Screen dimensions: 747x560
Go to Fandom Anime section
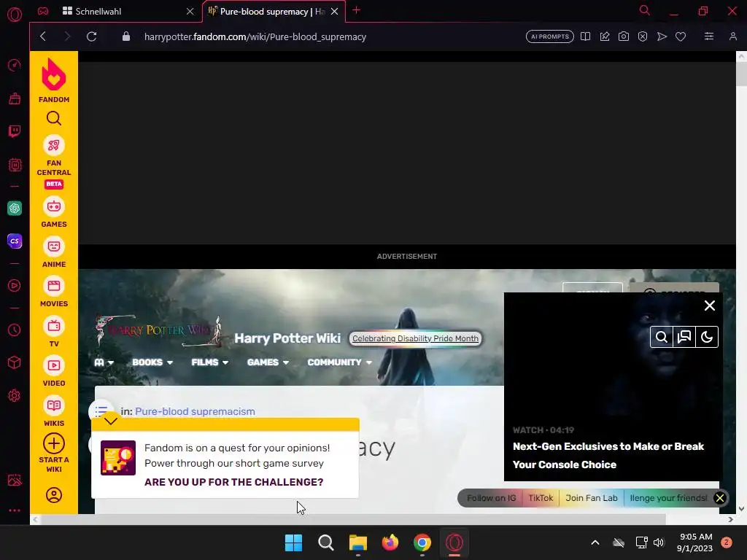pyautogui.click(x=54, y=252)
